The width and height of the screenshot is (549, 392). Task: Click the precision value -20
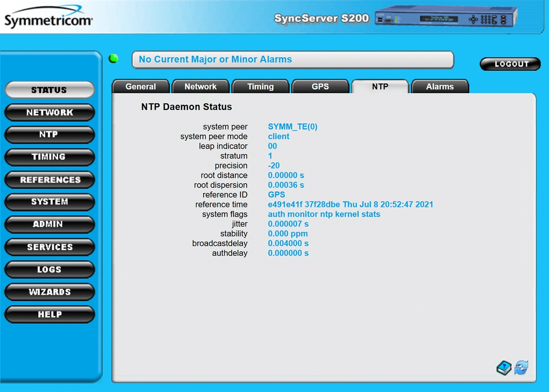point(274,166)
